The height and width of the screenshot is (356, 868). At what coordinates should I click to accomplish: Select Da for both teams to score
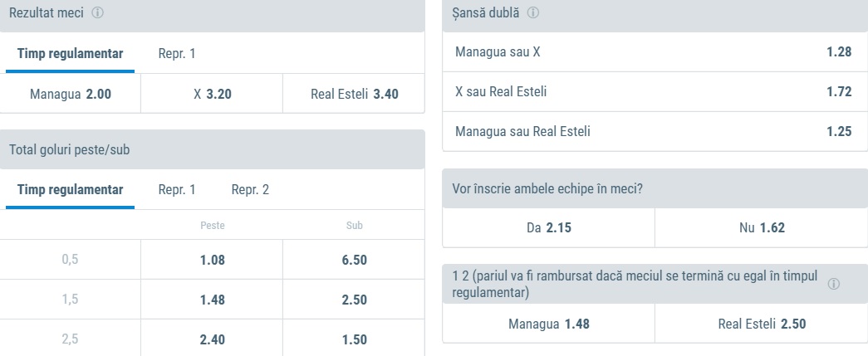548,227
